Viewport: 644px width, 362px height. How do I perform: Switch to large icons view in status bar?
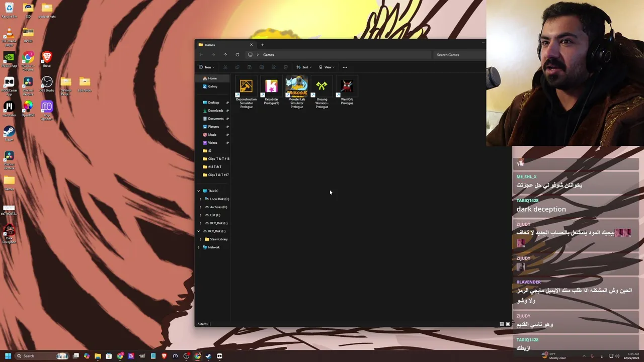pyautogui.click(x=508, y=324)
